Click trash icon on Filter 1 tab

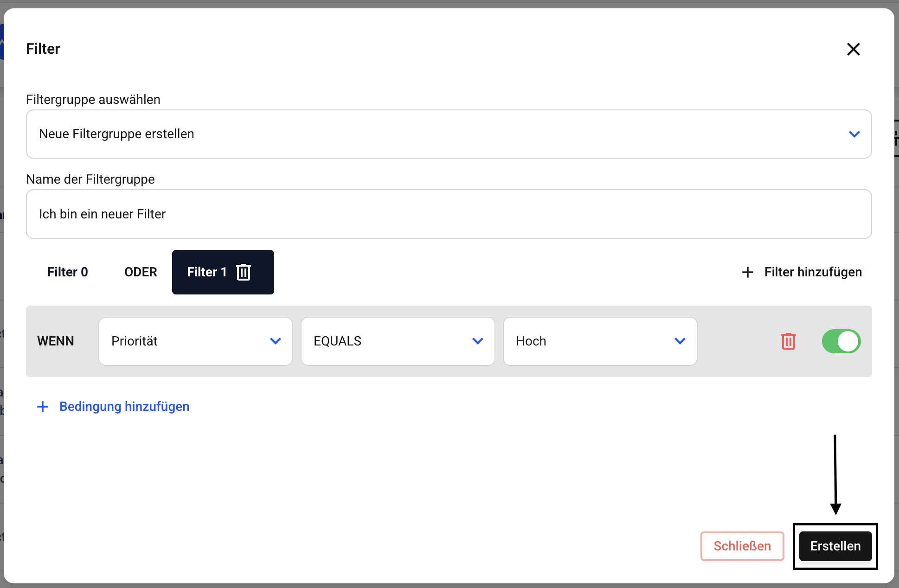tap(244, 272)
